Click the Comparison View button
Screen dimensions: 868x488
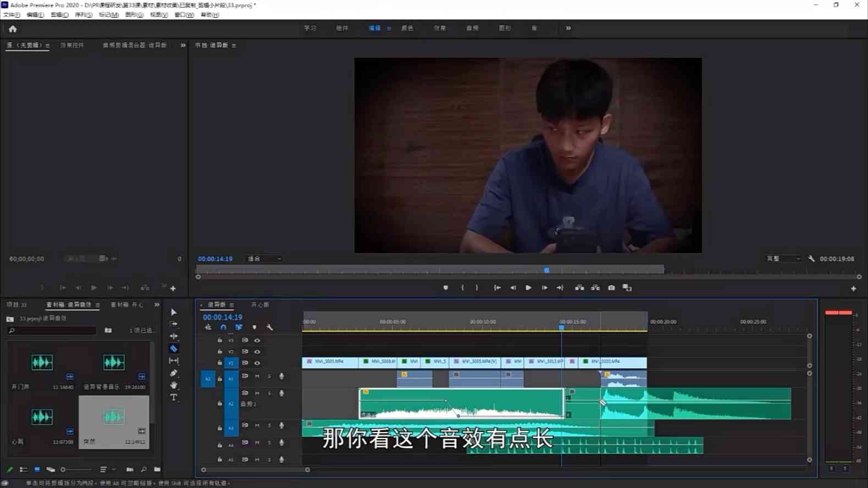(x=627, y=288)
